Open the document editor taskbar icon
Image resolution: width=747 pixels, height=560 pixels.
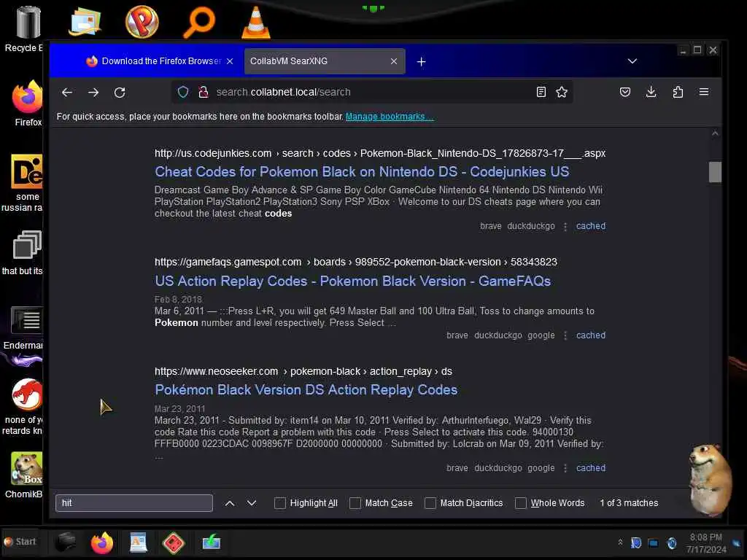[x=138, y=542]
